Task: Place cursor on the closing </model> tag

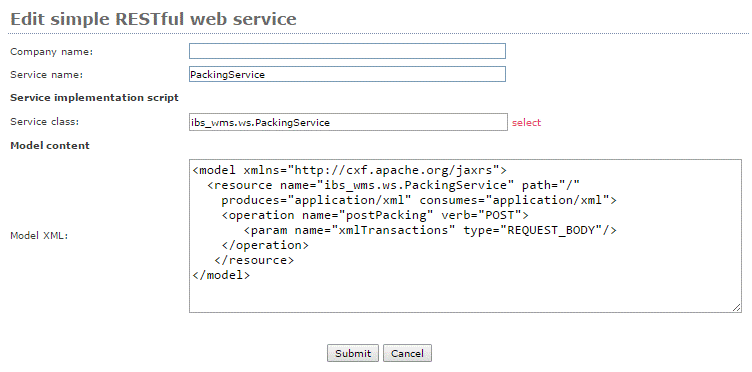Action: (221, 275)
